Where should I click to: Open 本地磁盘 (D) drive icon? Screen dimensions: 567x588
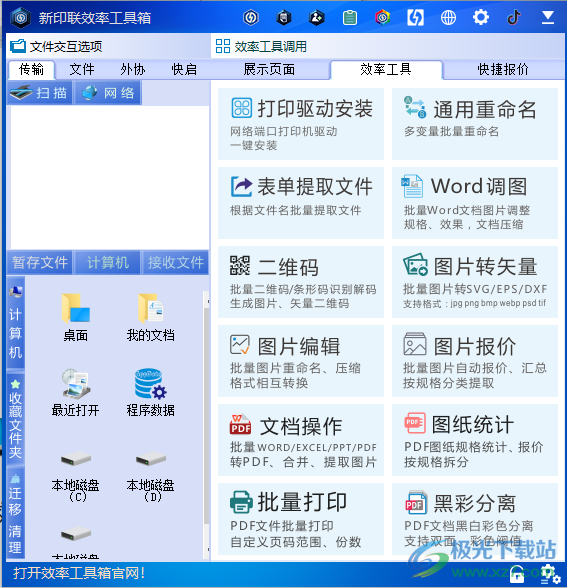click(x=150, y=476)
